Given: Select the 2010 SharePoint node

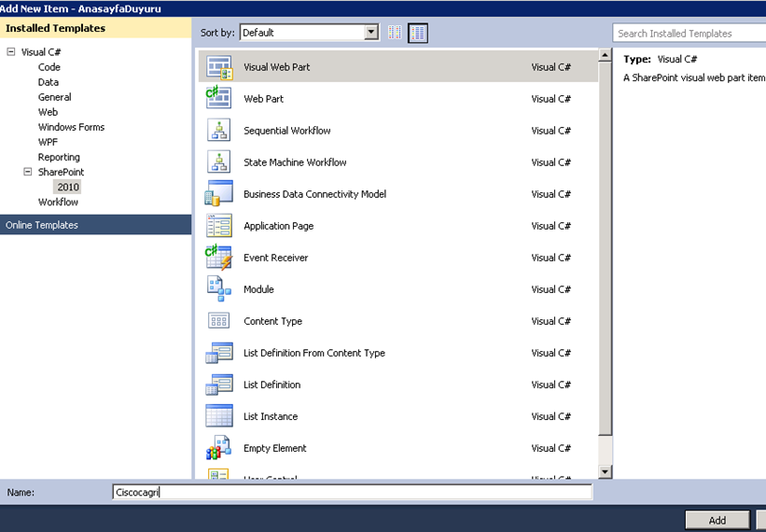Looking at the screenshot, I should (x=68, y=187).
